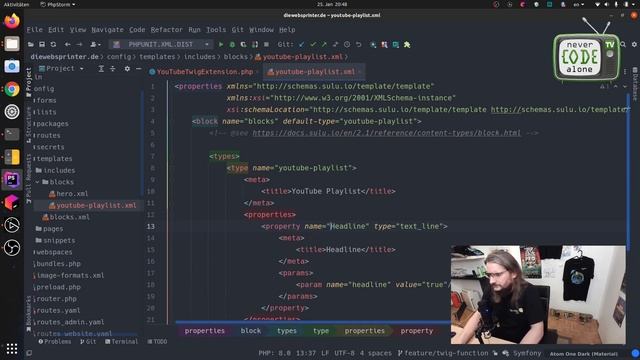Screen dimensions: 640x360
Task: Click Aktivitäten in the top bar
Action: tap(16, 4)
